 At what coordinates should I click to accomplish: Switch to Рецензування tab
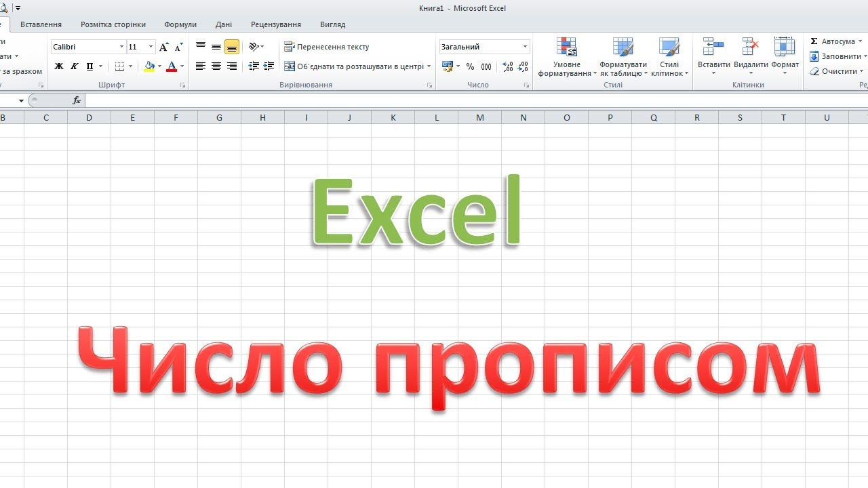[x=276, y=24]
